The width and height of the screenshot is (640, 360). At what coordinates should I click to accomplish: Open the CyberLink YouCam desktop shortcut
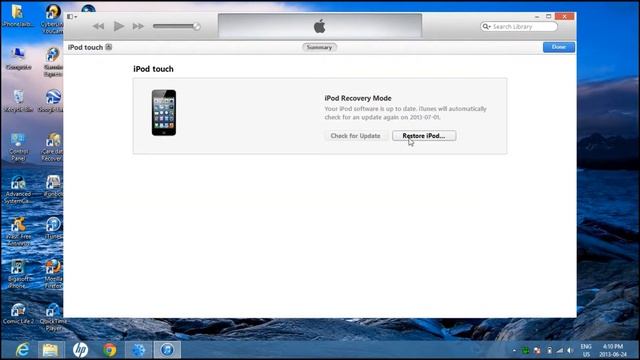coord(52,19)
